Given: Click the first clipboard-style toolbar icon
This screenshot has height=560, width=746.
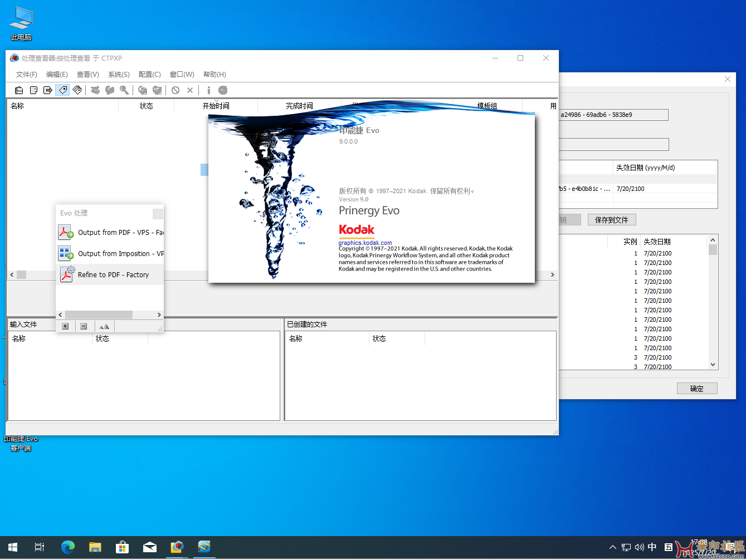Looking at the screenshot, I should pos(19,90).
